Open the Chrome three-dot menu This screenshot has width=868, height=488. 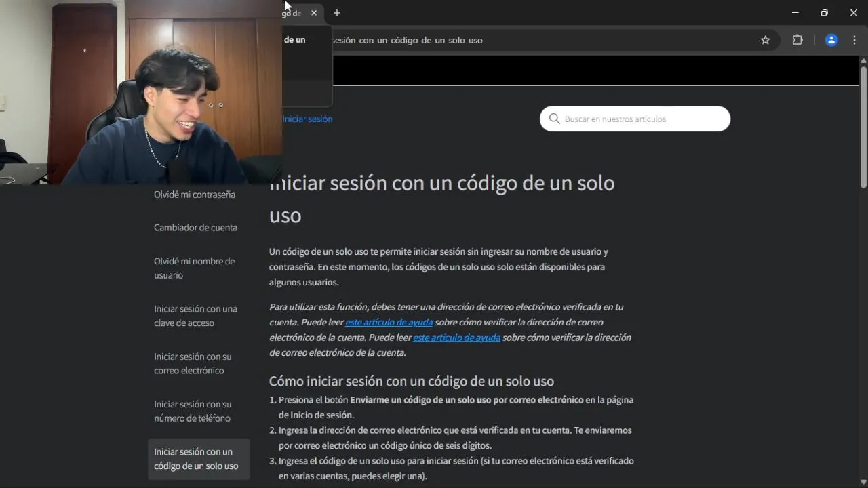854,40
